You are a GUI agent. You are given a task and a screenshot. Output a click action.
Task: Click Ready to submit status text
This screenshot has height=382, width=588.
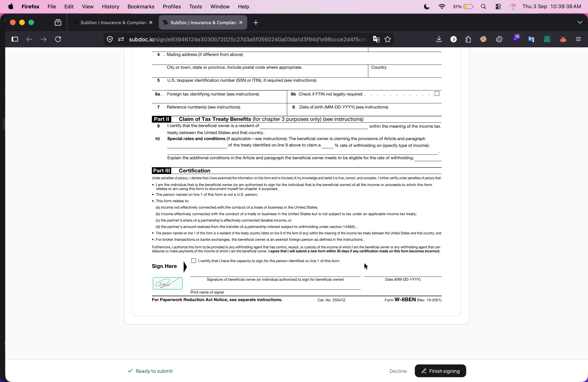154,371
